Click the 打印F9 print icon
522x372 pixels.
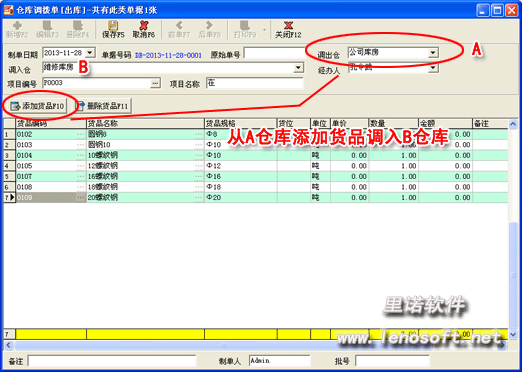click(245, 29)
